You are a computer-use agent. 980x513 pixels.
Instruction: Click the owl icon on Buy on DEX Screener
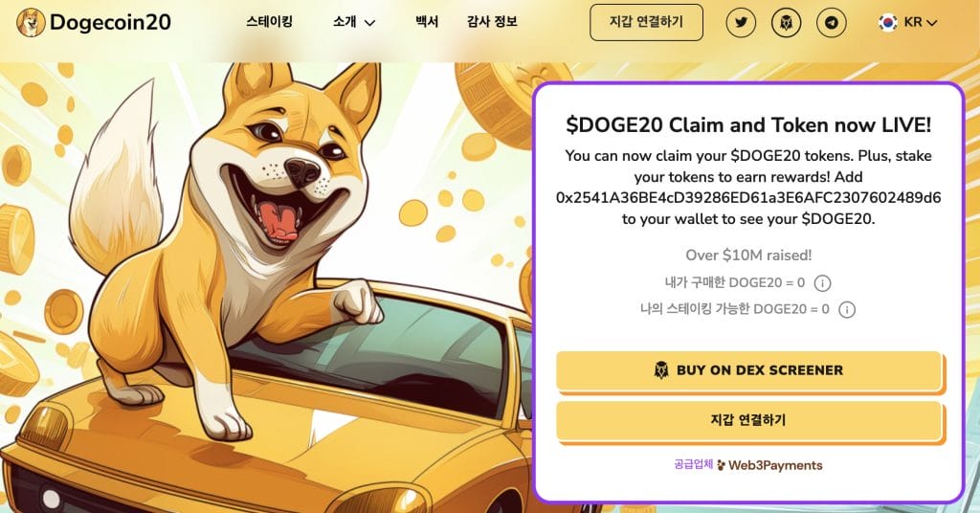click(661, 369)
